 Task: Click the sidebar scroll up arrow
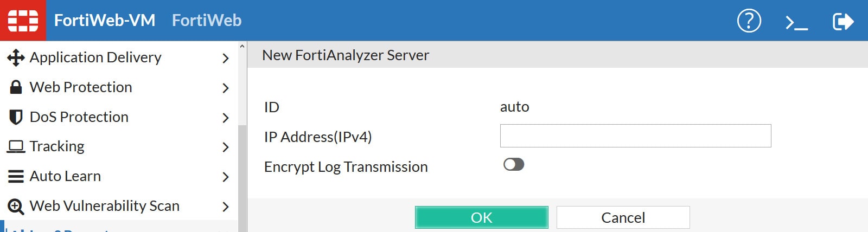point(242,47)
